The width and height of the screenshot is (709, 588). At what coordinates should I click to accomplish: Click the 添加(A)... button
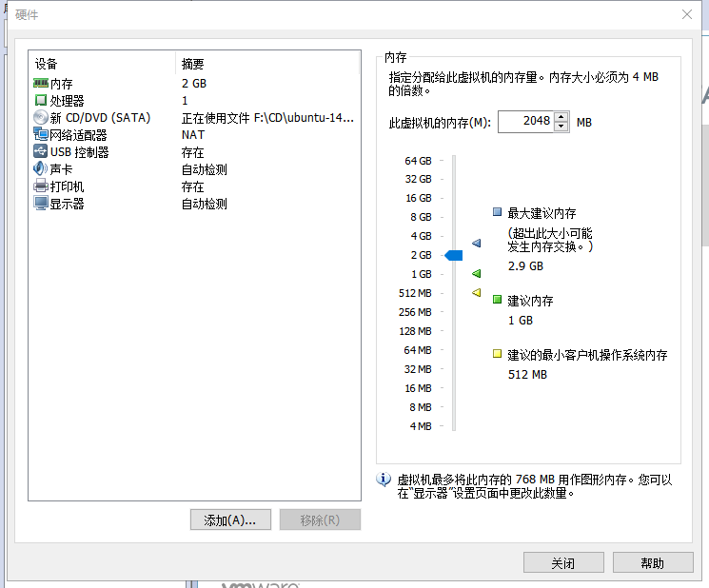(x=230, y=519)
